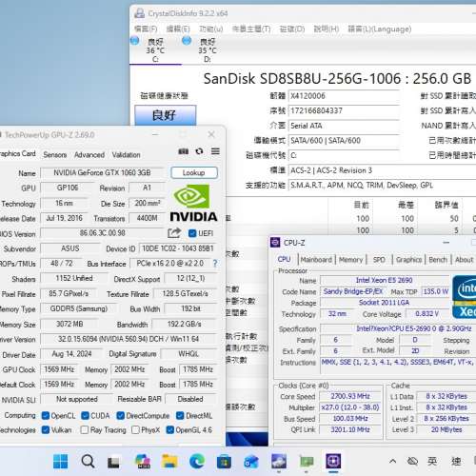Click the Lookup button in GPU-Z
Image resolution: width=476 pixels, height=476 pixels.
[194, 172]
